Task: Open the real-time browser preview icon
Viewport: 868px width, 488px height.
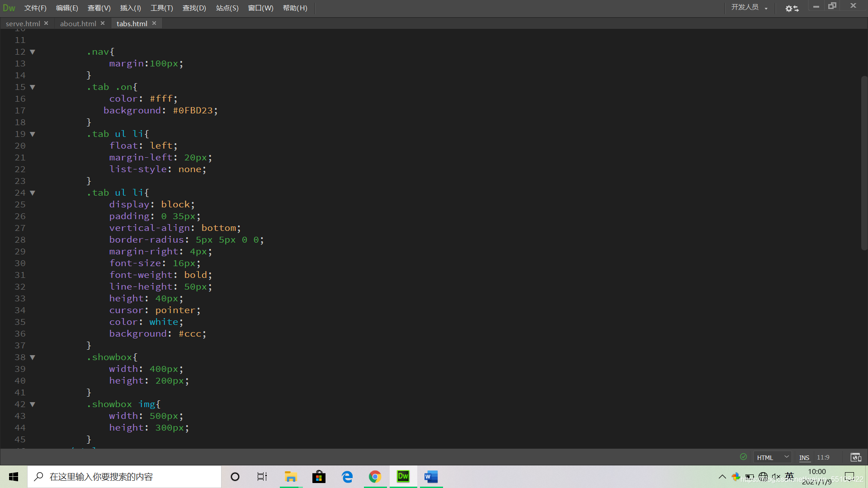Action: [x=855, y=457]
